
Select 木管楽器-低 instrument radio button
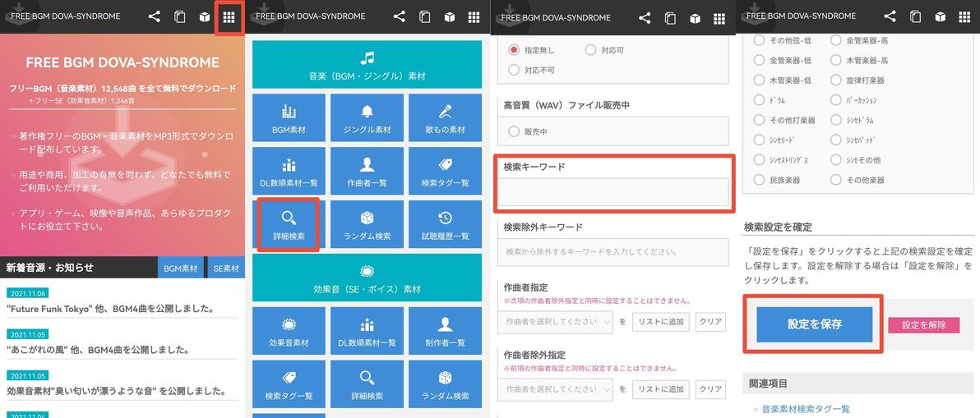(759, 80)
